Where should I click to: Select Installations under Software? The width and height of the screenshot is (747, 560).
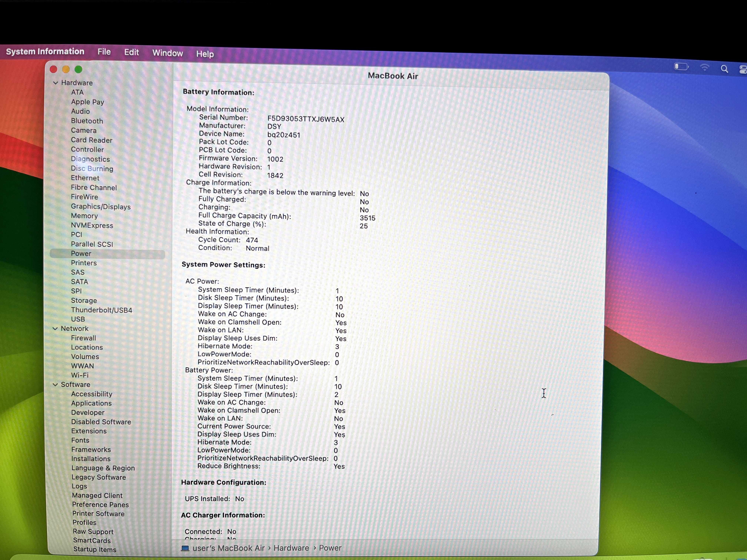click(x=91, y=459)
